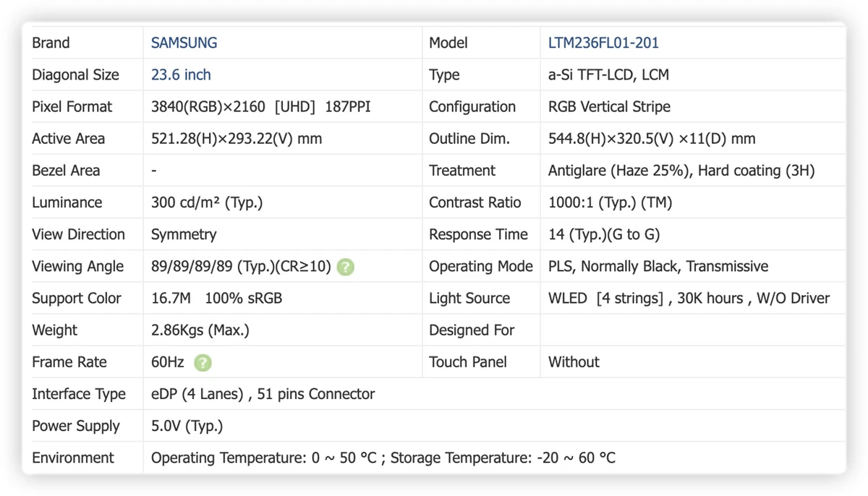Select the Diagonal Size label

pos(75,74)
